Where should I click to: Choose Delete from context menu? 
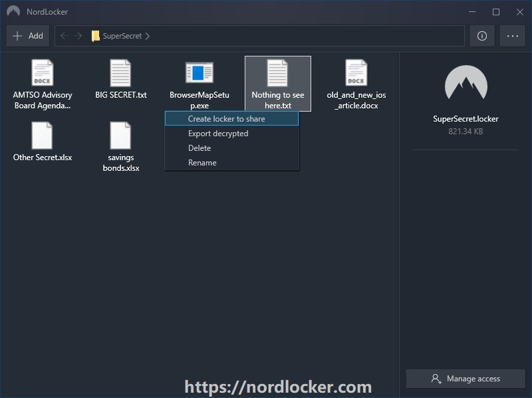pos(231,148)
